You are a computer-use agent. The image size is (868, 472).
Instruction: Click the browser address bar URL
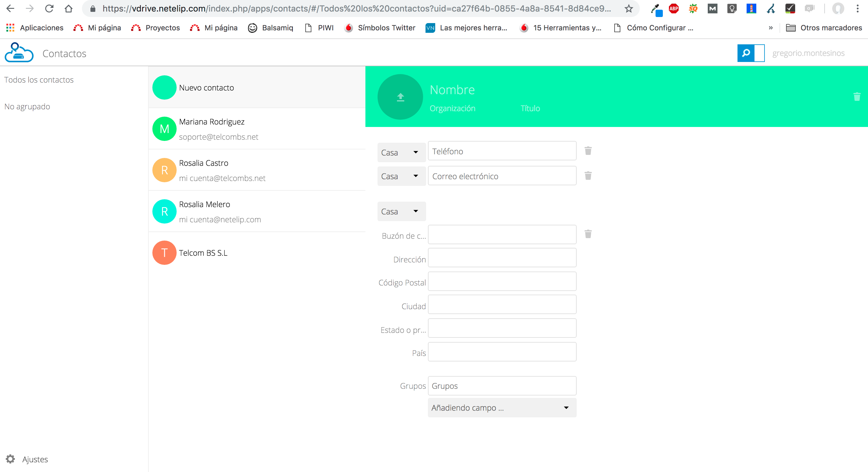357,9
